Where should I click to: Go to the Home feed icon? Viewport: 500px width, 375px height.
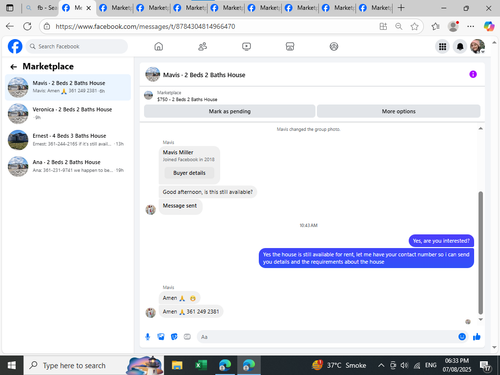pos(159,46)
